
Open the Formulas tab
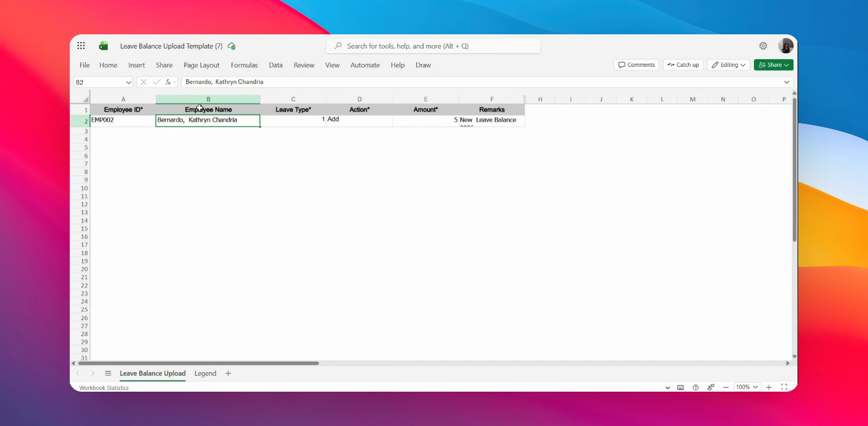pyautogui.click(x=244, y=65)
